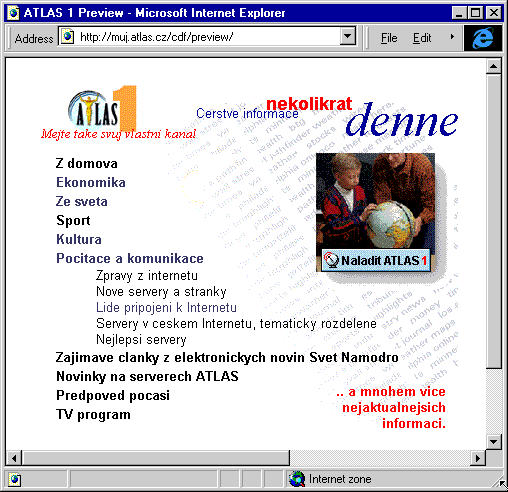Click the window resize grip corner

pyautogui.click(x=498, y=482)
